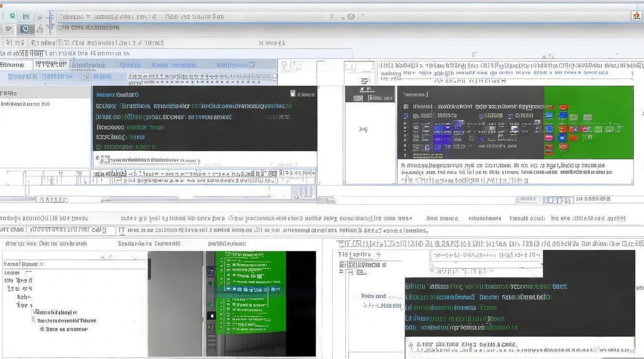Select the second tab in the upper tab row
This screenshot has width=644, height=359.
(x=51, y=65)
